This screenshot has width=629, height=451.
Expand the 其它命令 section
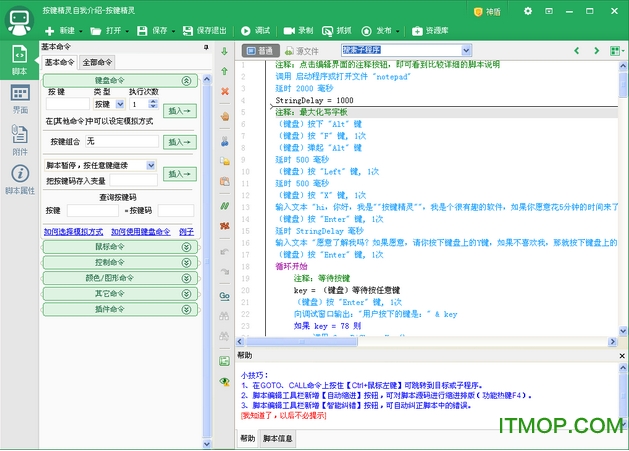click(x=186, y=294)
